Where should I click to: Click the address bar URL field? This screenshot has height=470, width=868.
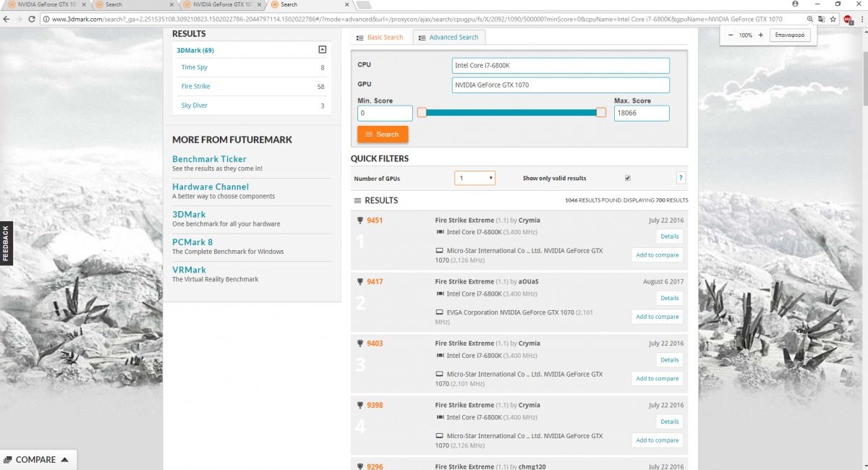click(x=423, y=18)
